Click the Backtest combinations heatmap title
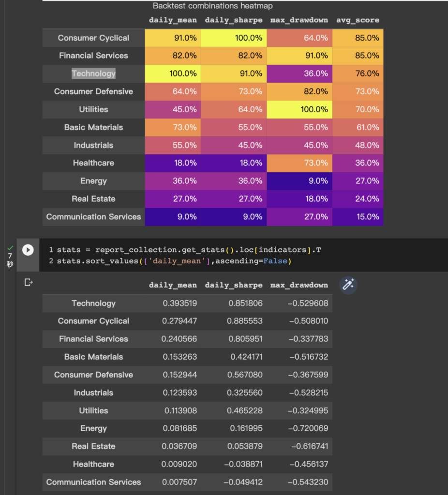This screenshot has width=448, height=495. coord(212,6)
